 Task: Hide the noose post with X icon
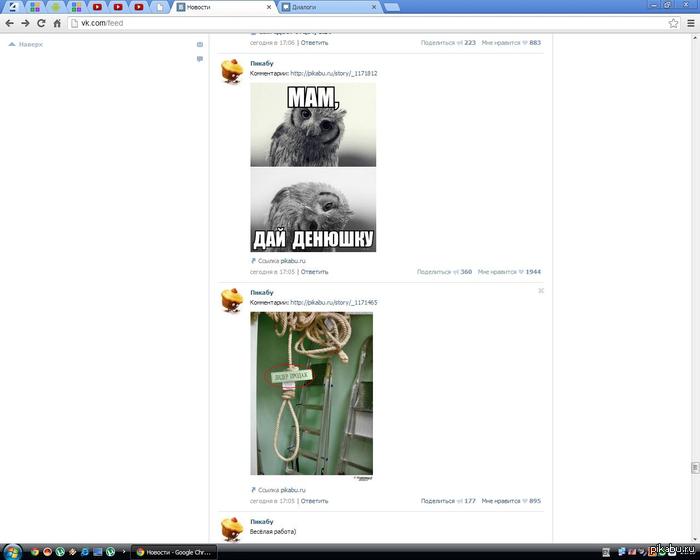[541, 291]
